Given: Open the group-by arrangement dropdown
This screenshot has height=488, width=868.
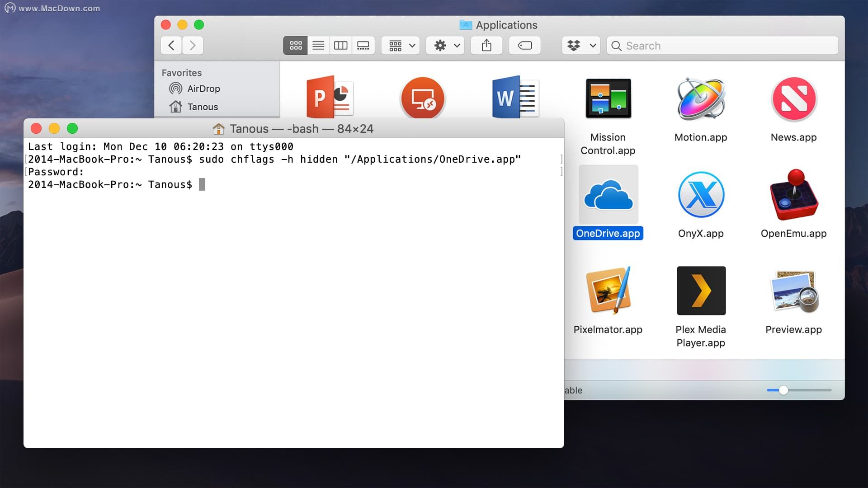Looking at the screenshot, I should tap(401, 46).
